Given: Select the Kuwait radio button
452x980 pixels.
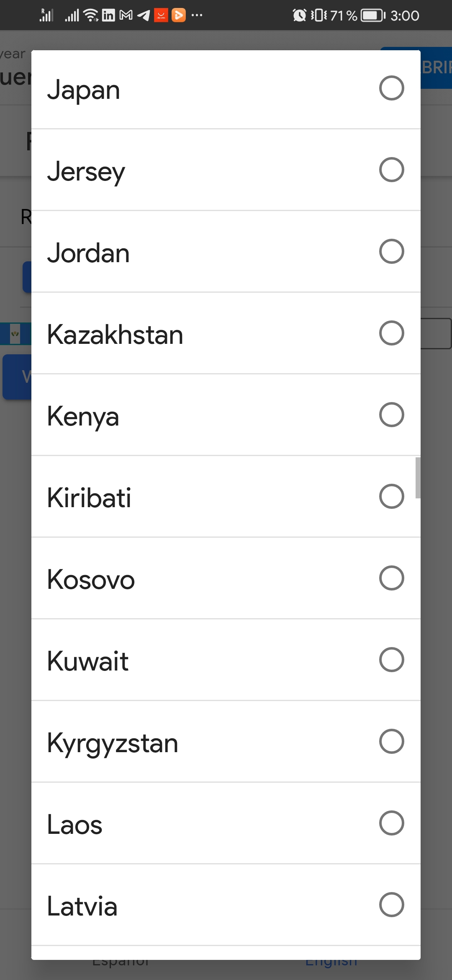Looking at the screenshot, I should [391, 660].
